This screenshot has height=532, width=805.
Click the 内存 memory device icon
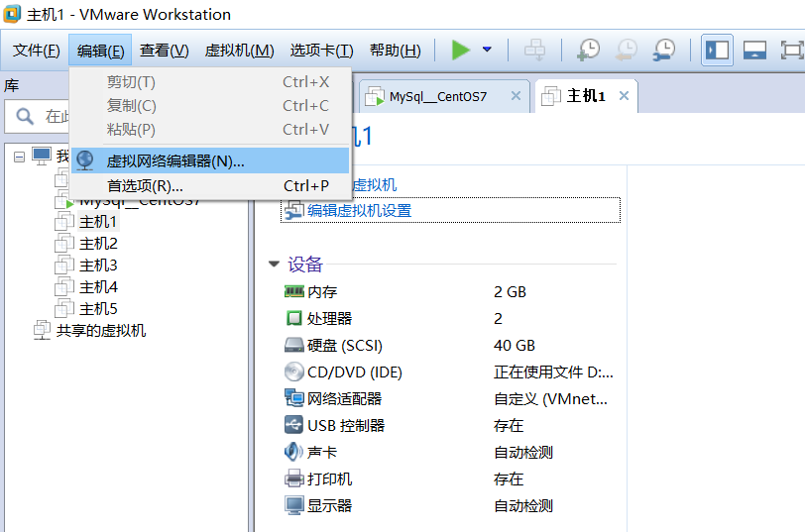tap(294, 291)
